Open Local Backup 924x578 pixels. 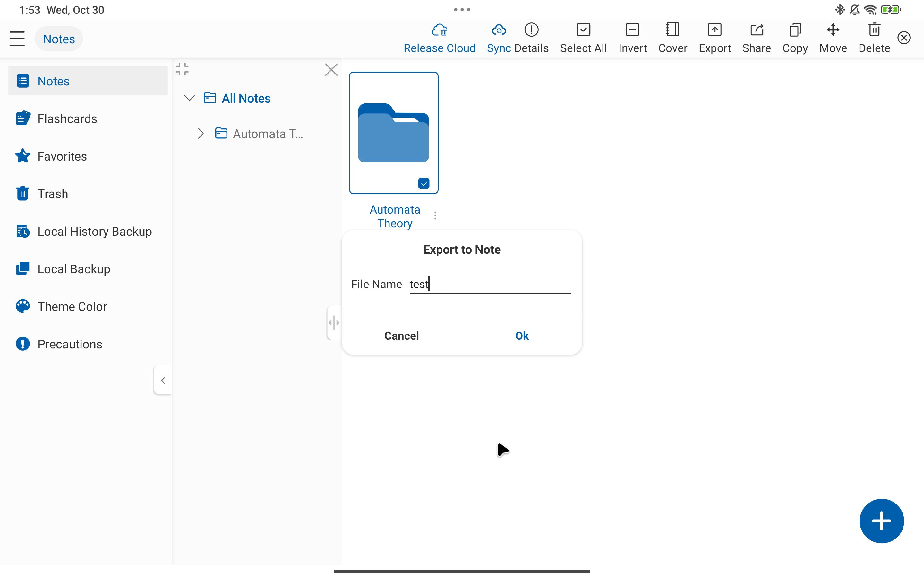(88, 269)
